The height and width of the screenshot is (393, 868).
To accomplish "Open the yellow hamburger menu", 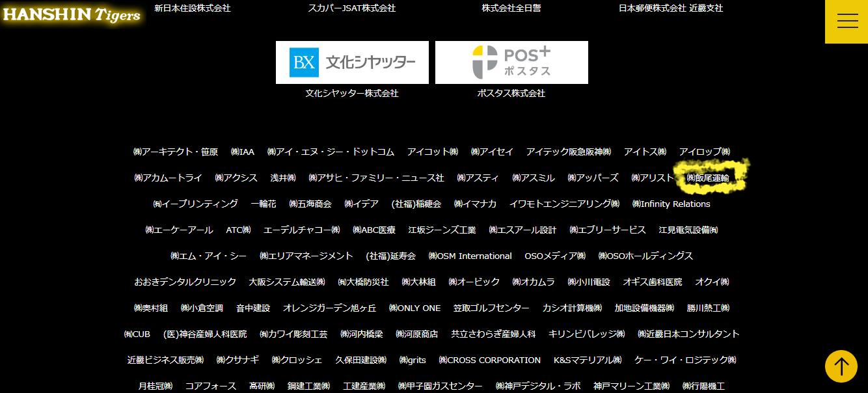I will [x=847, y=21].
